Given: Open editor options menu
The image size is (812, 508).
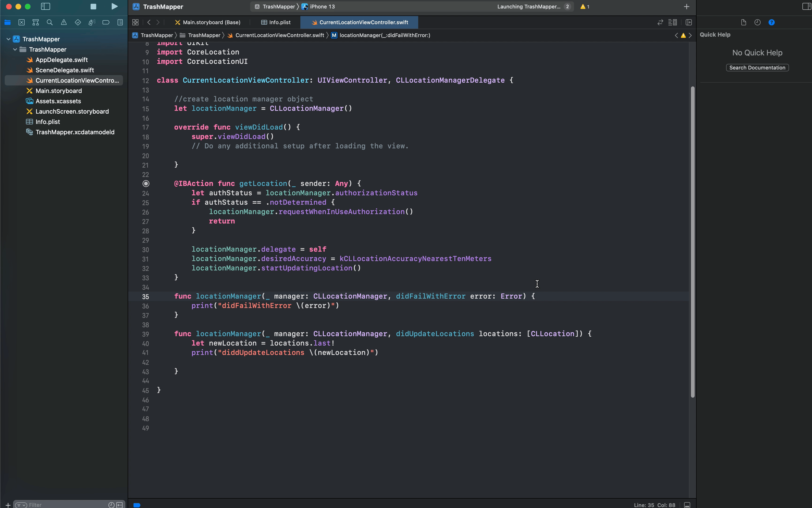Looking at the screenshot, I should point(673,22).
